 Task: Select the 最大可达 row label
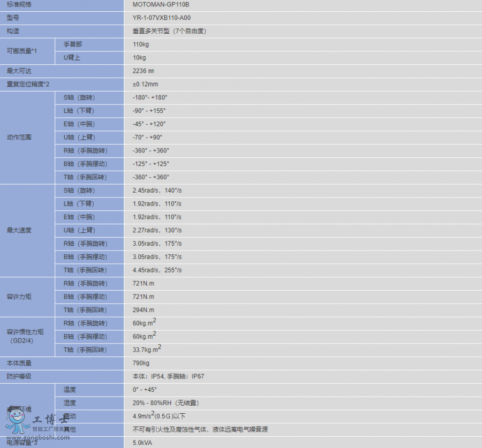coord(19,71)
